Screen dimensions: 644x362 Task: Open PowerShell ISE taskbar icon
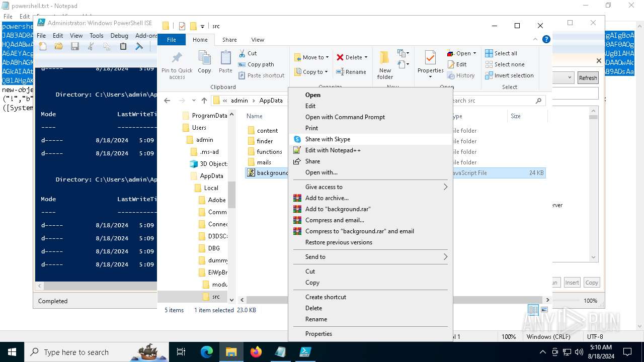click(x=305, y=352)
